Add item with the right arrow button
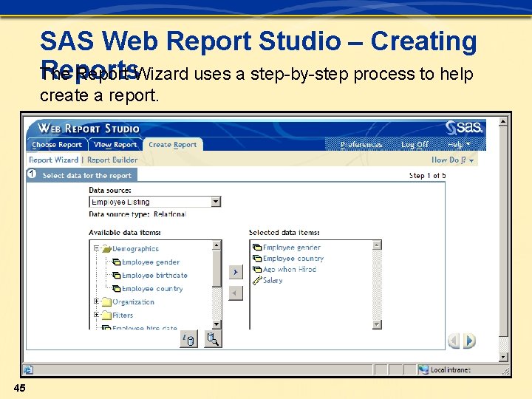Image resolution: width=532 pixels, height=399 pixels. pos(236,272)
